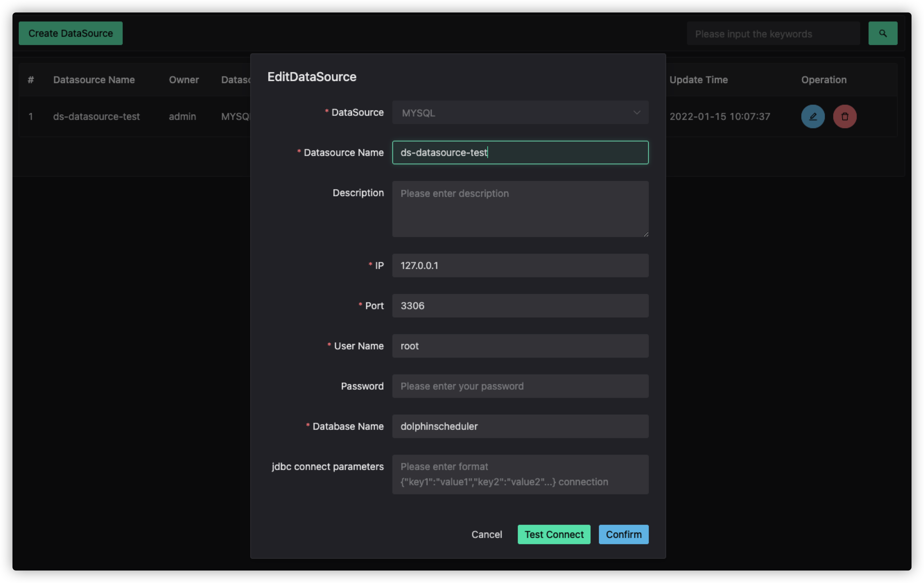Click the keywords search input box

(x=773, y=34)
